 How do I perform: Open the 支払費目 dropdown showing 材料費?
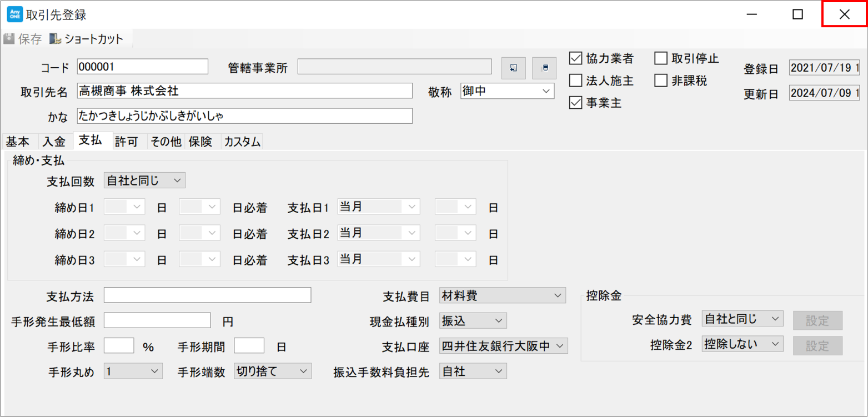[x=502, y=296]
